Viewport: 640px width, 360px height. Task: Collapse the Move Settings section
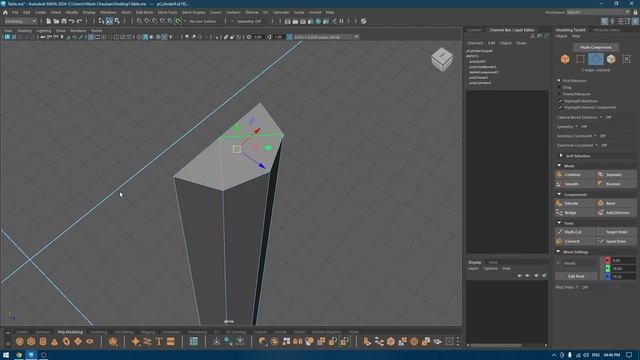tap(558, 252)
